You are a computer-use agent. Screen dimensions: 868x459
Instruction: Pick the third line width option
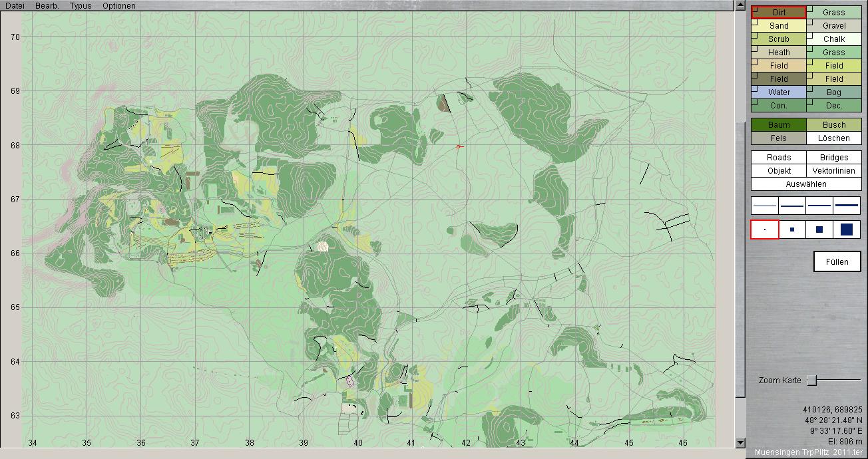[x=819, y=206]
